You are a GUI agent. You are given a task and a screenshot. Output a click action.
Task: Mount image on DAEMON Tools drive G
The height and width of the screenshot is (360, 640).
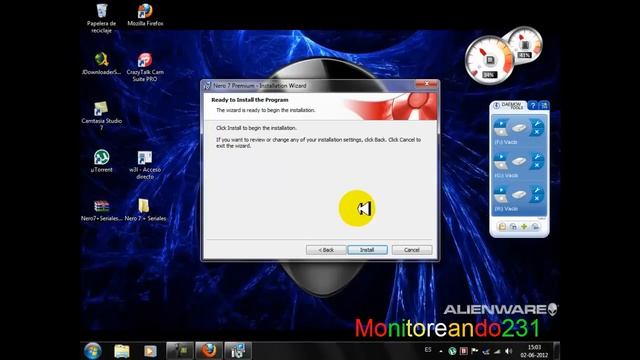click(x=500, y=157)
